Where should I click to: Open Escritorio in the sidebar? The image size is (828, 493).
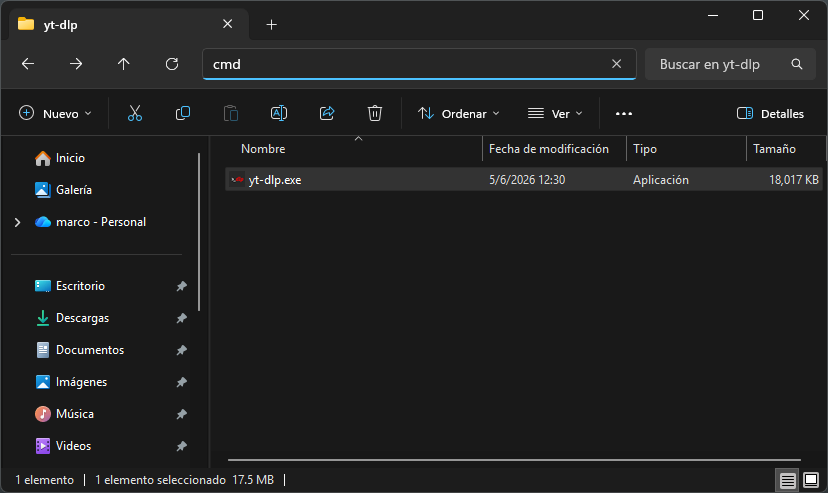click(x=70, y=286)
